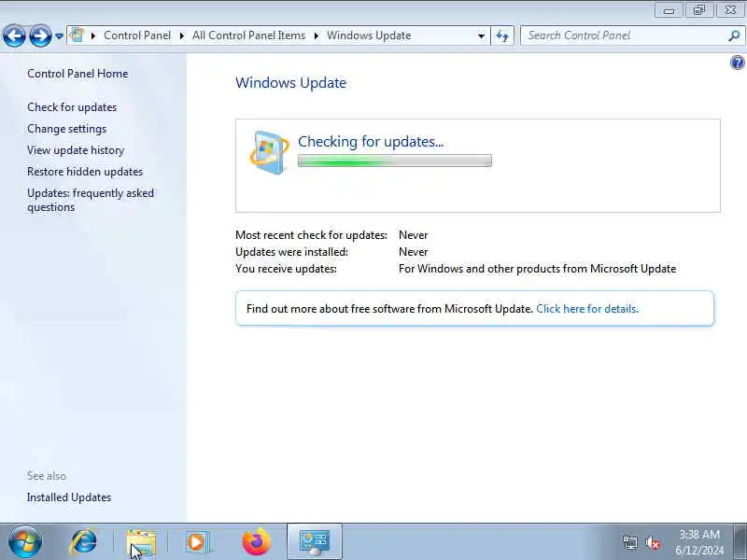
Task: Click You receive updates label
Action: pos(287,269)
